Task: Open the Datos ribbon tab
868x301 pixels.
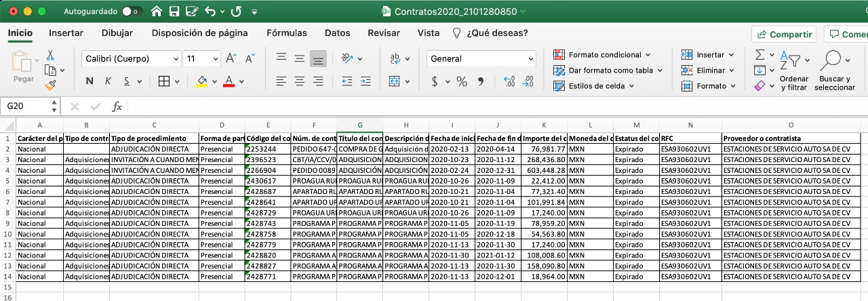Action: tap(337, 33)
